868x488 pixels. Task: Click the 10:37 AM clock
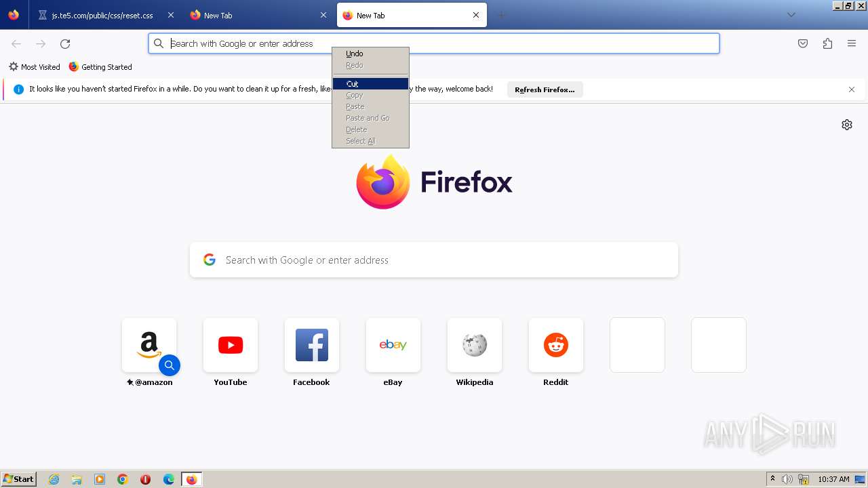point(833,479)
